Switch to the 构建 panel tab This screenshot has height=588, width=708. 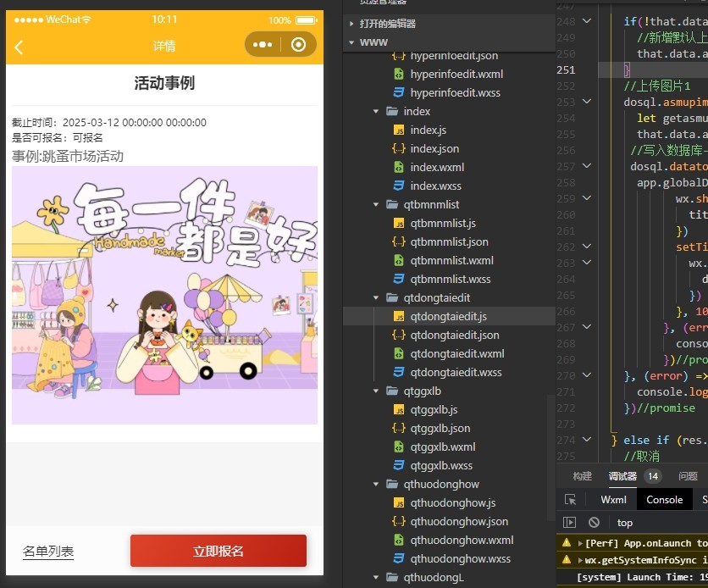(x=582, y=476)
